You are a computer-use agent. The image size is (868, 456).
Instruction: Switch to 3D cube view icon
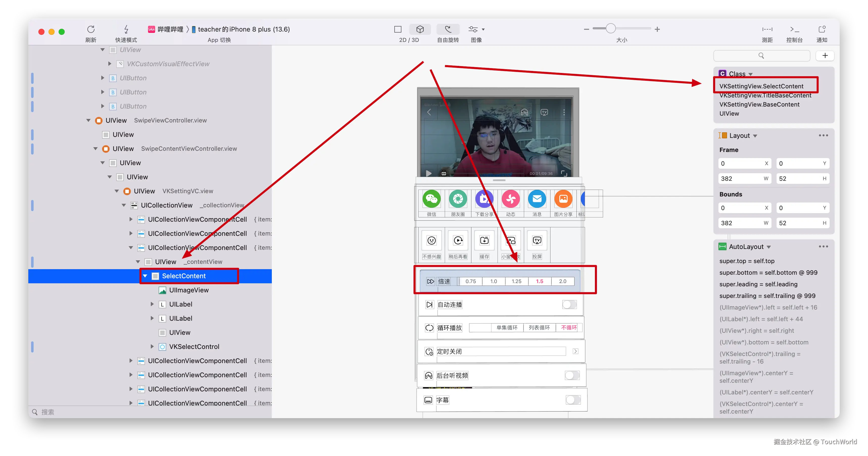click(x=420, y=29)
